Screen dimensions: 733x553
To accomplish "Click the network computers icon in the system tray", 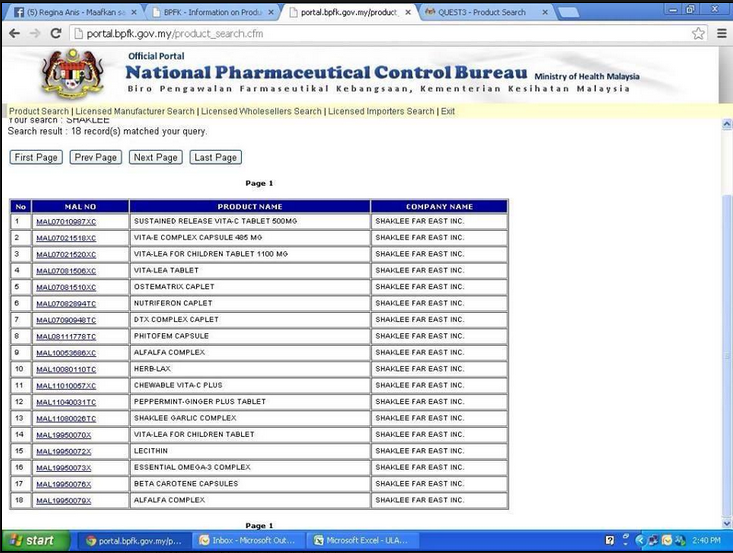I will (653, 541).
